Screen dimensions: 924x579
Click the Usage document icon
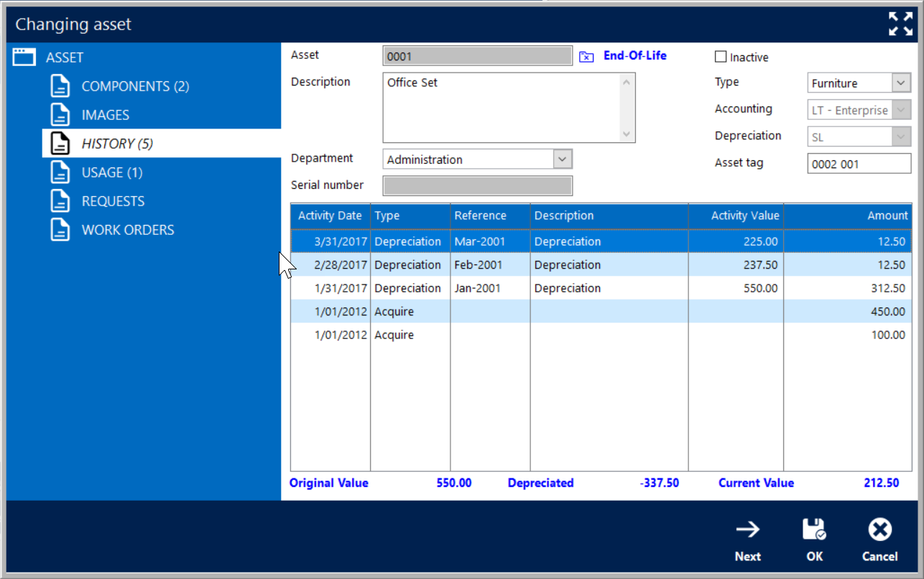pyautogui.click(x=60, y=172)
